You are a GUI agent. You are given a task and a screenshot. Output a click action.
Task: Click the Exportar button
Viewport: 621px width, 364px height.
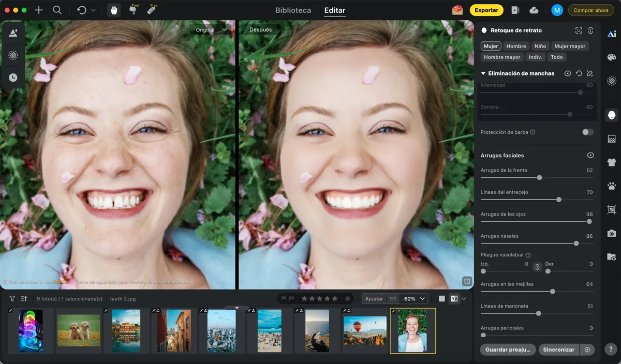pos(486,10)
